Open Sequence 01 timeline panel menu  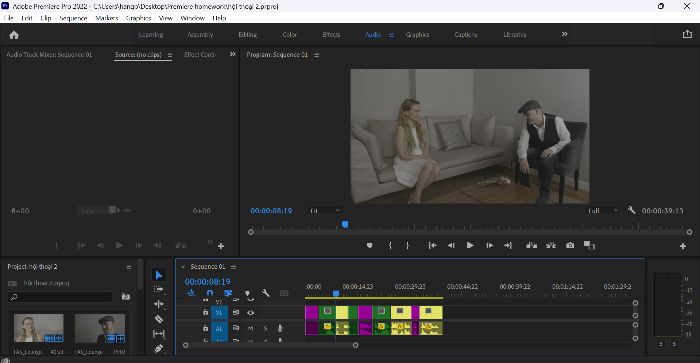pyautogui.click(x=233, y=267)
